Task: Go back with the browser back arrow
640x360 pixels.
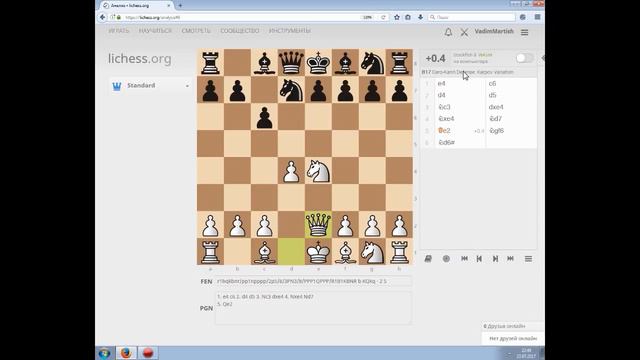Action: point(102,17)
